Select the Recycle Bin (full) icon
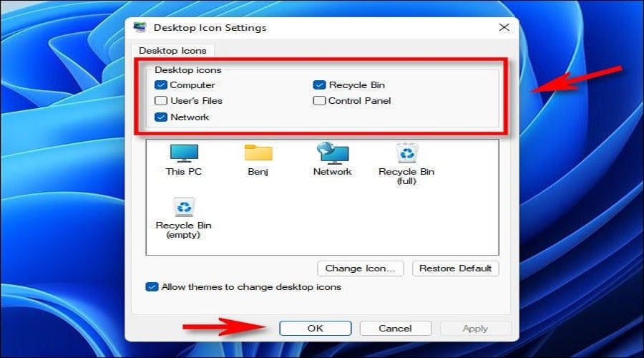Viewport: 644px width, 358px height. 406,153
